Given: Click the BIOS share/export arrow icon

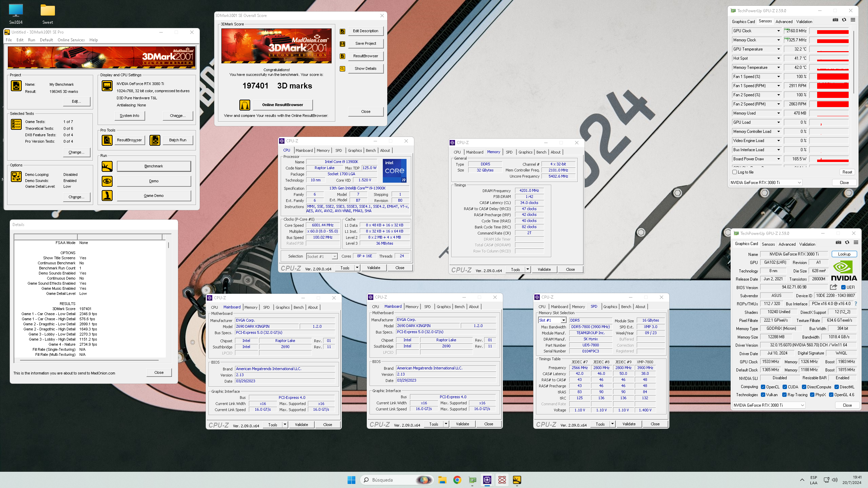Looking at the screenshot, I should point(833,287).
